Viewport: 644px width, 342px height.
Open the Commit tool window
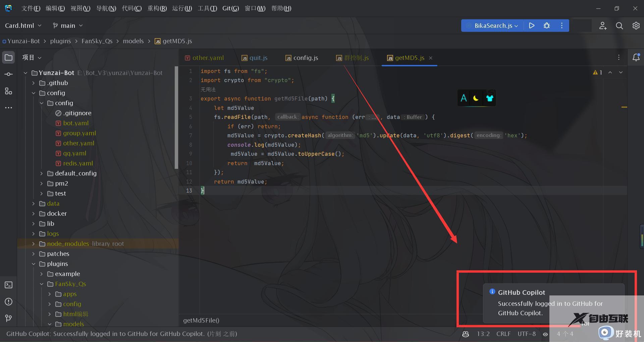pyautogui.click(x=8, y=74)
